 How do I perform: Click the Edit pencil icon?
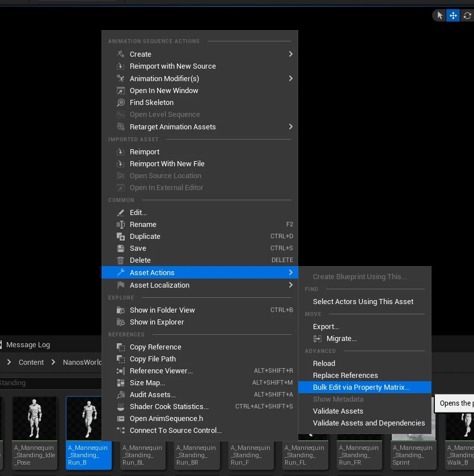click(121, 213)
